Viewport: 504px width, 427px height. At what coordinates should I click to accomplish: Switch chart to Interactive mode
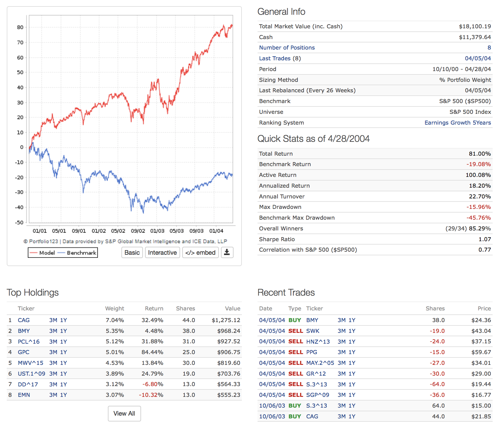(162, 253)
